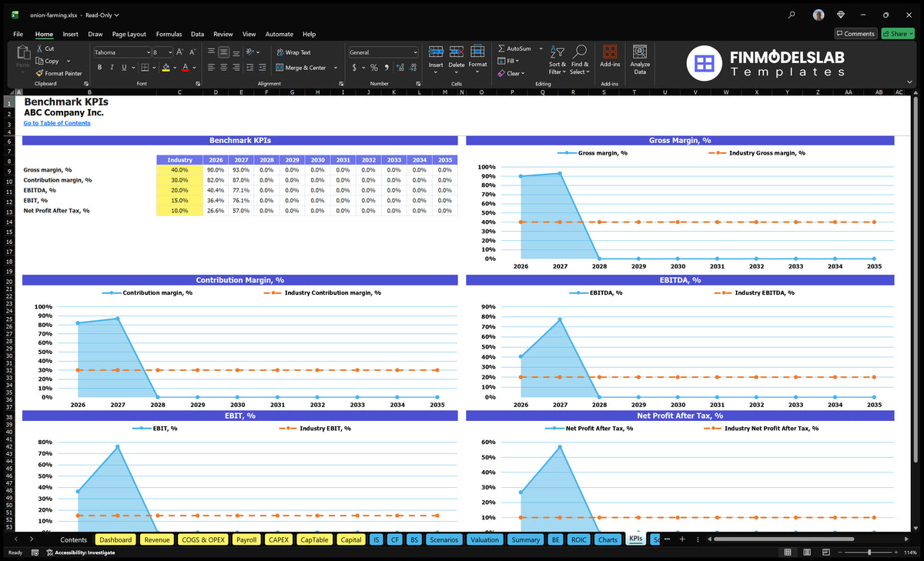Switch to the Dashboard sheet tab
Screen dimensions: 924x561
click(x=115, y=539)
